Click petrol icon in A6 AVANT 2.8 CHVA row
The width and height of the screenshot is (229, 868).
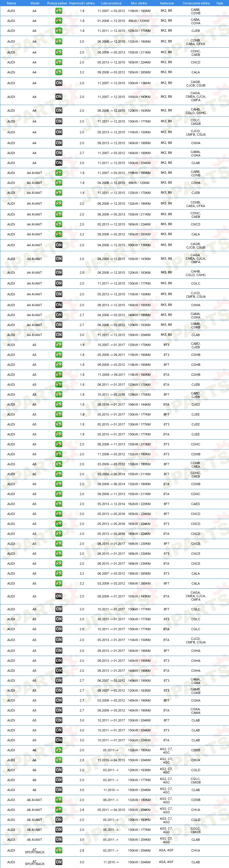pos(59,810)
